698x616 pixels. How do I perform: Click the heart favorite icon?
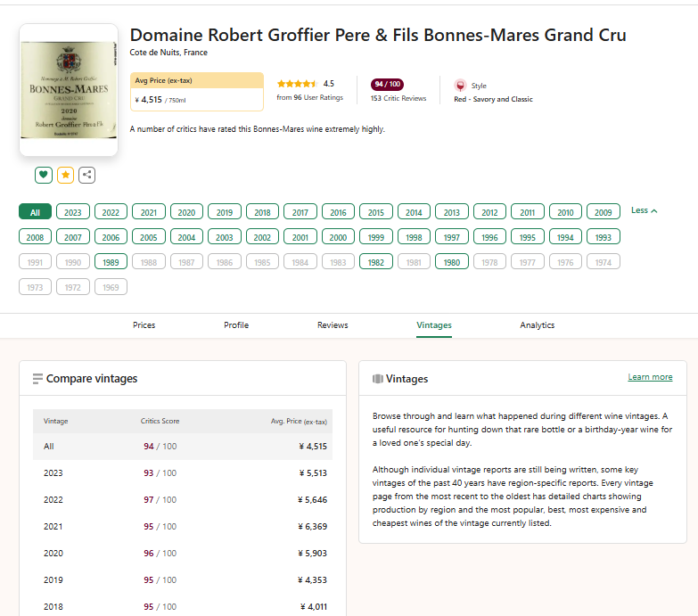43,175
